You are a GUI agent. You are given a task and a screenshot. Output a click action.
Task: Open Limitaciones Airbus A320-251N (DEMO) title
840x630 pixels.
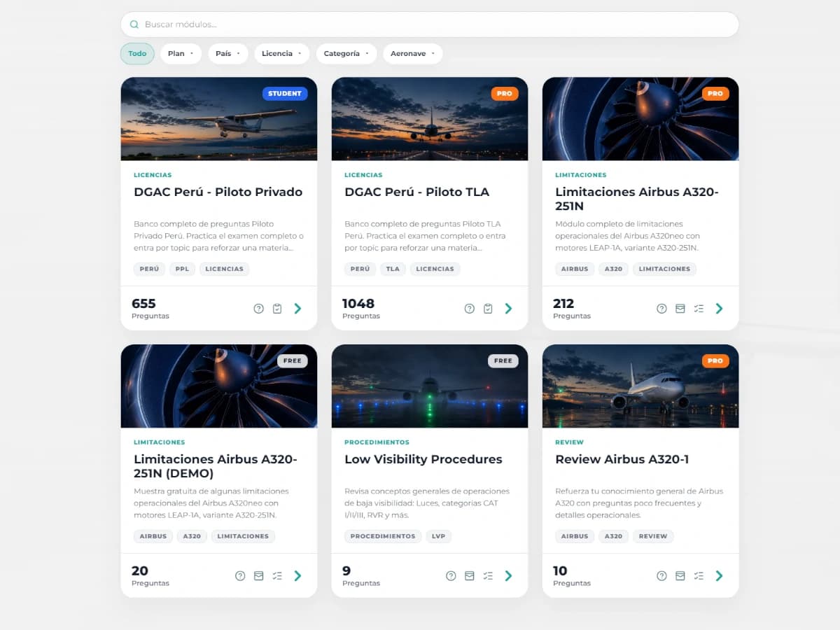[x=216, y=466]
